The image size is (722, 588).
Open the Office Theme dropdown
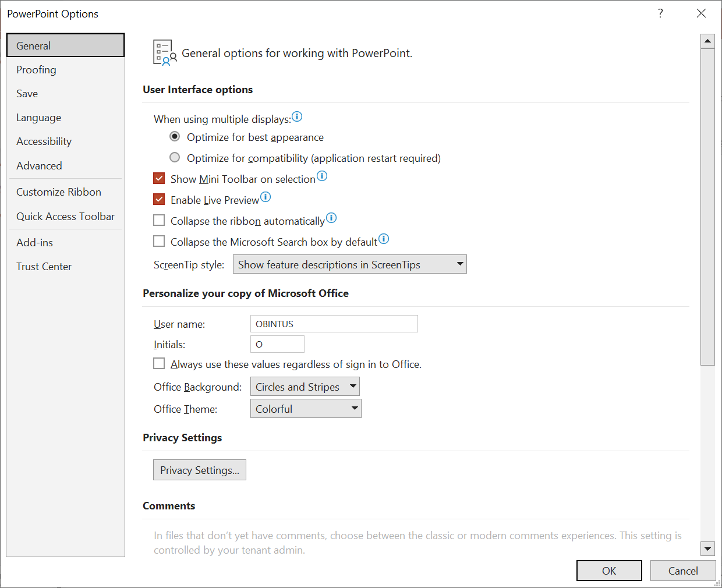[306, 409]
